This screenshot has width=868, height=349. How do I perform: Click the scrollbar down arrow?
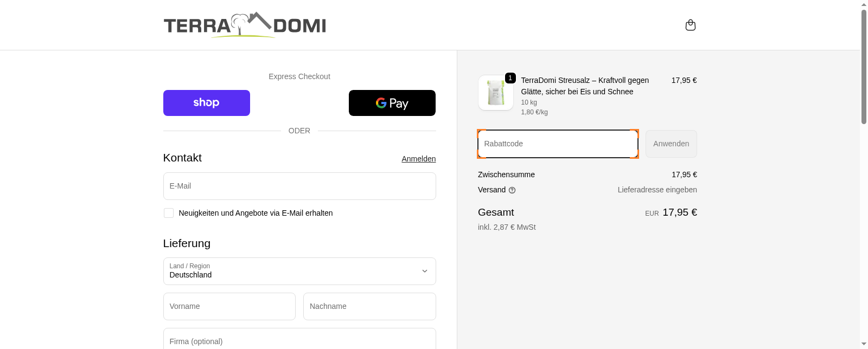(x=864, y=344)
